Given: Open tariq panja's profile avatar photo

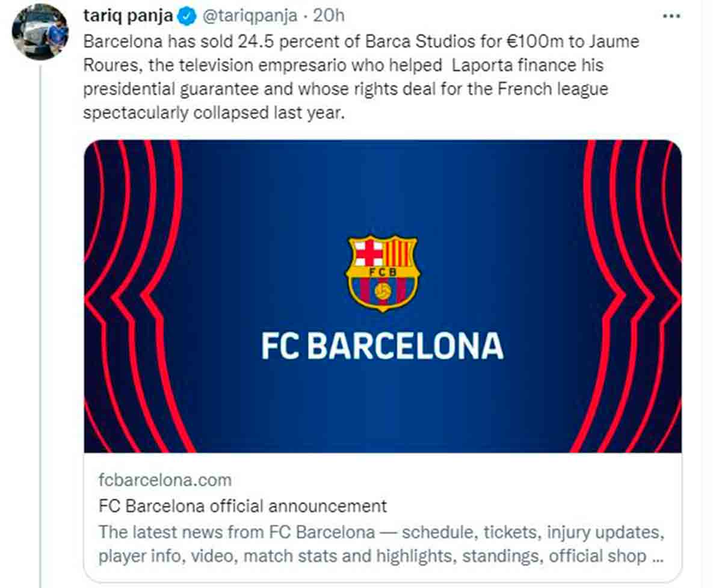Looking at the screenshot, I should click(x=40, y=32).
